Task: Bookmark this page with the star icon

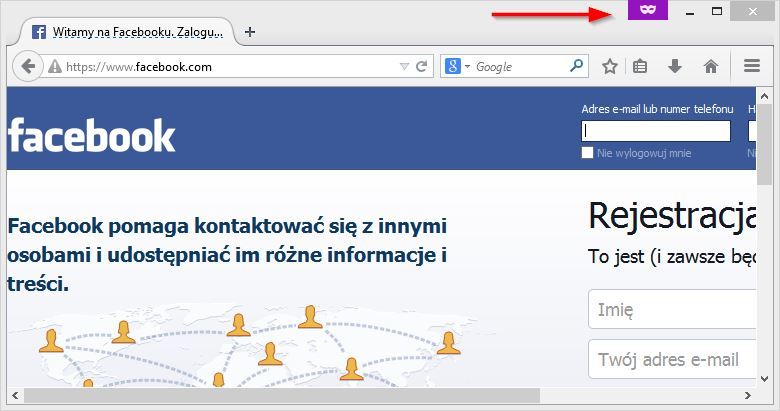Action: (x=610, y=66)
